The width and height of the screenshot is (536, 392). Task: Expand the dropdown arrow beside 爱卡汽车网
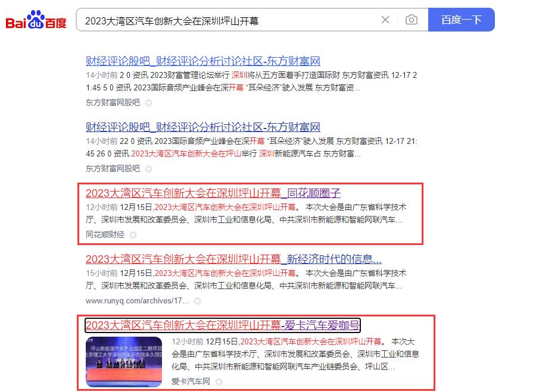pos(219,381)
